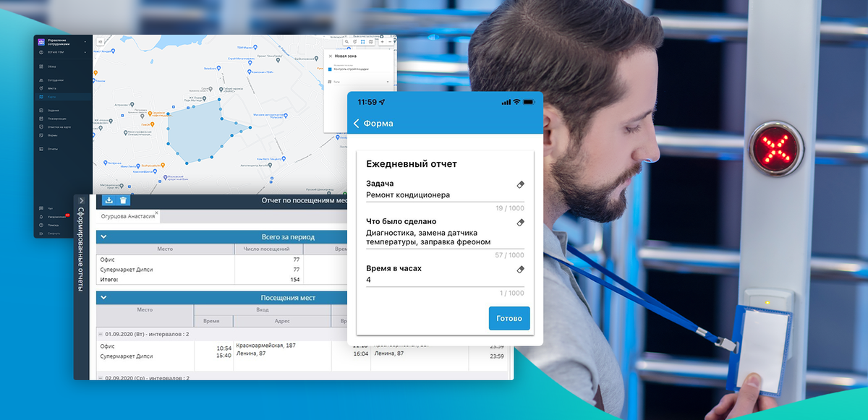Screen dimensions: 868x420
Task: Close the Огурцова Анастасия tab
Action: (156, 213)
